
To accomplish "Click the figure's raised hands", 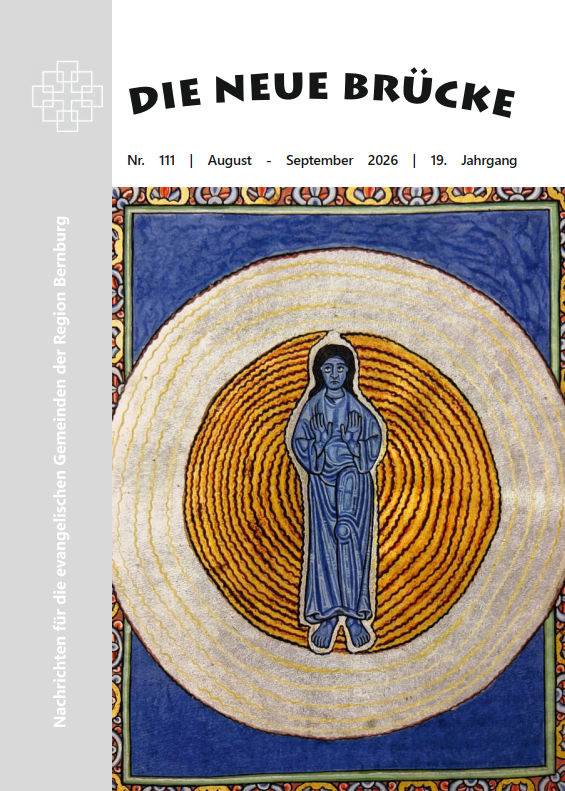I will pyautogui.click(x=336, y=427).
